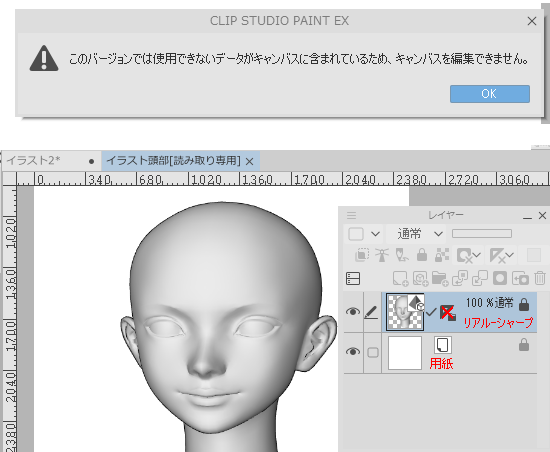Image resolution: width=550 pixels, height=452 pixels.
Task: Click the delete layer trash icon
Action: (x=540, y=278)
